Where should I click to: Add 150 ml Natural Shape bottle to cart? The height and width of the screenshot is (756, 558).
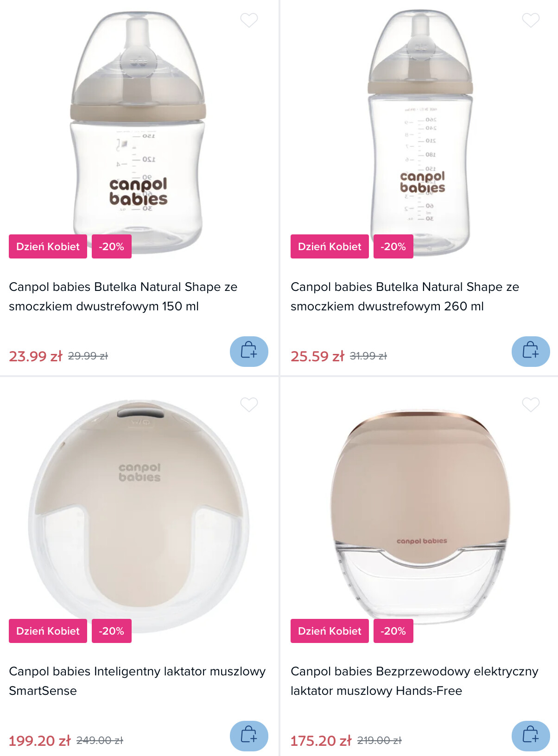[249, 352]
